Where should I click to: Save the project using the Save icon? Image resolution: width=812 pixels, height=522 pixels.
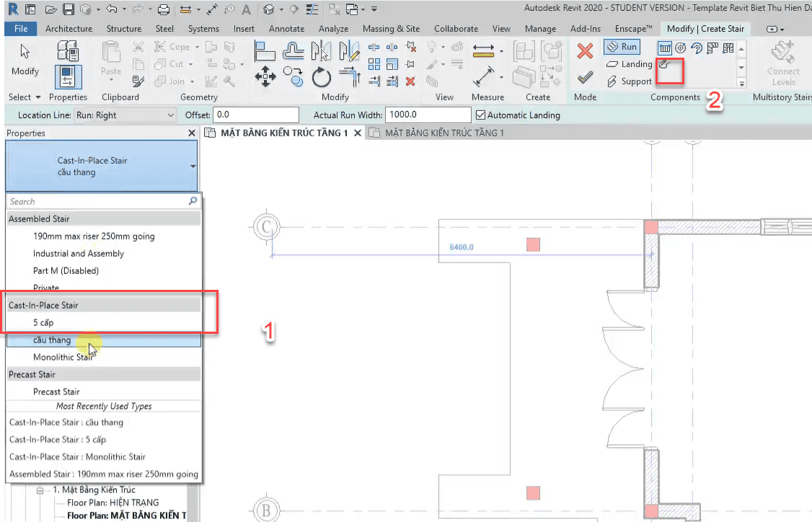tap(69, 9)
